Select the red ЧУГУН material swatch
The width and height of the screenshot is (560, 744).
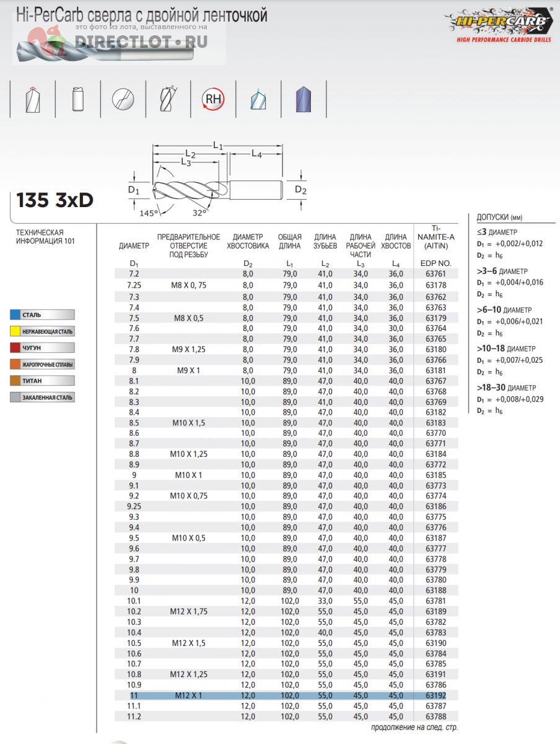(16, 348)
